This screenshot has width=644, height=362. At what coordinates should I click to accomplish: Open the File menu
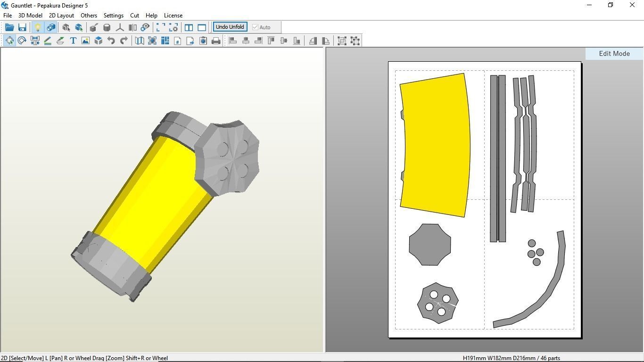point(8,16)
